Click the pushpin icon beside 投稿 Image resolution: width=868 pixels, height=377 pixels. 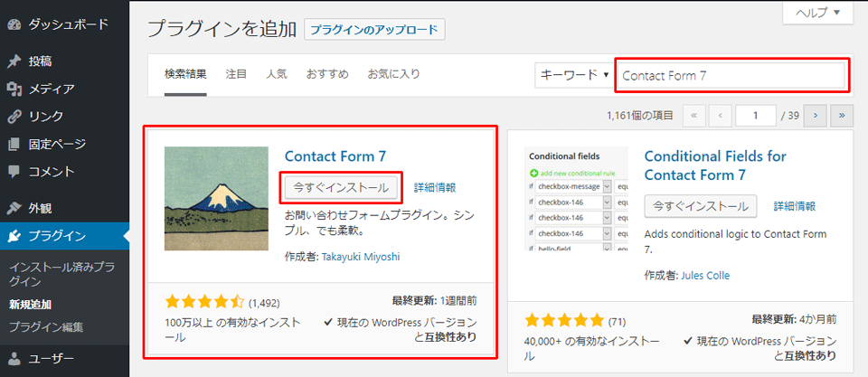(x=14, y=61)
